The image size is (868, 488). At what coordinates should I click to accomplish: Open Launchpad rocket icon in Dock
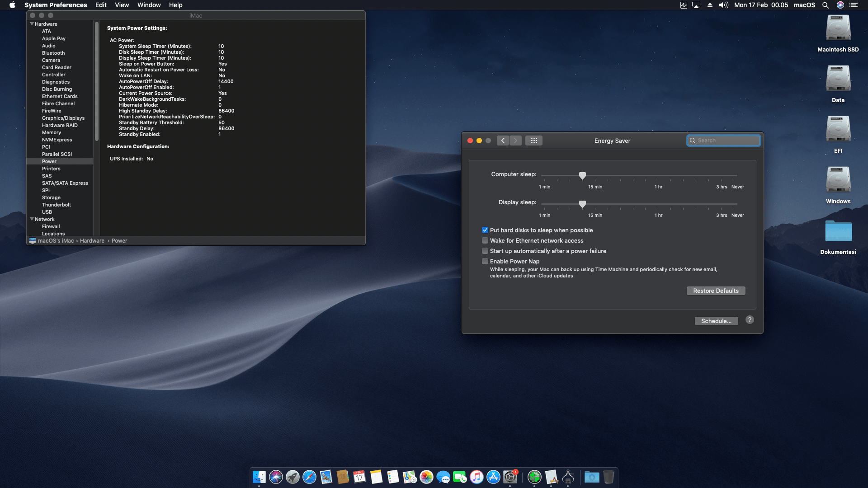click(x=292, y=477)
